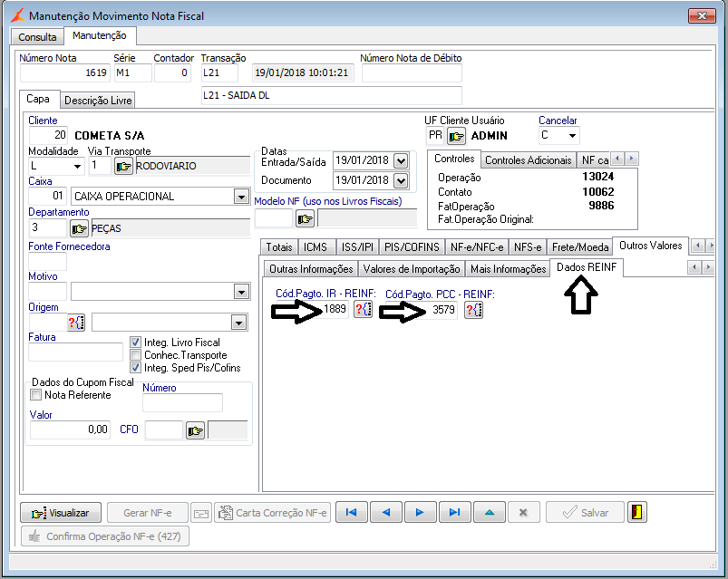Click UF Cliente search hand icon
This screenshot has width=728, height=579.
pyautogui.click(x=456, y=136)
